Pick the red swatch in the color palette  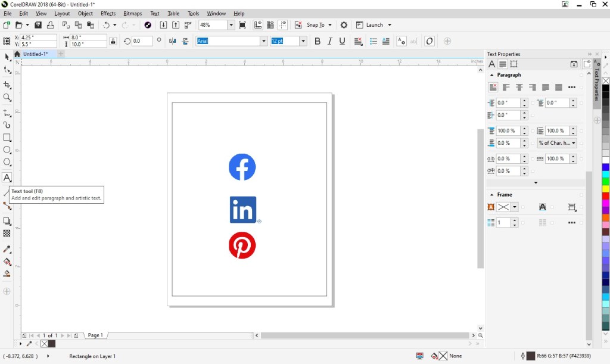(605, 196)
